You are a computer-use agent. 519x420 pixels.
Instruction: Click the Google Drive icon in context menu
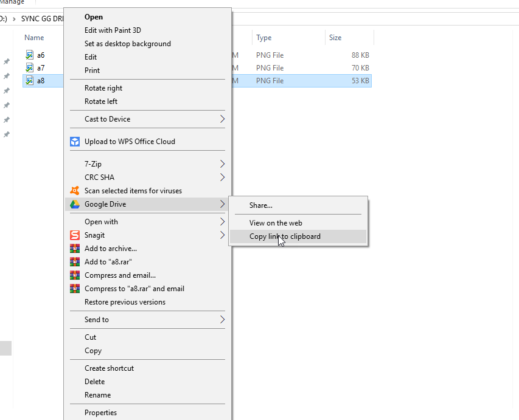pos(75,204)
